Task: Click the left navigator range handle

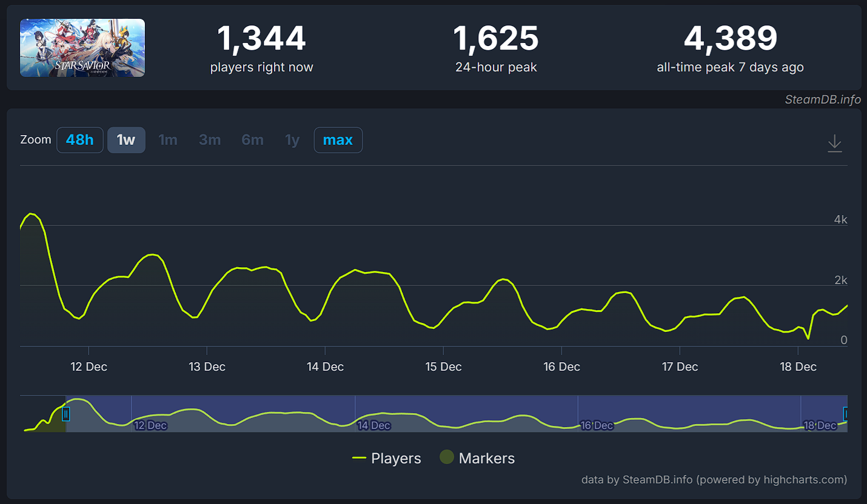Action: [66, 414]
